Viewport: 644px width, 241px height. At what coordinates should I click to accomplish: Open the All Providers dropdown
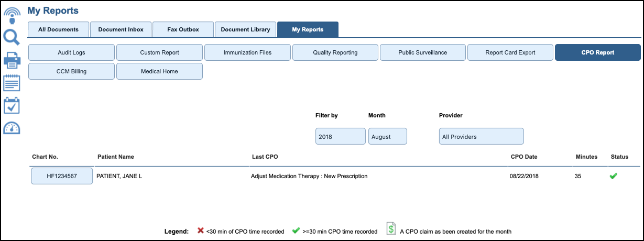[x=482, y=136]
